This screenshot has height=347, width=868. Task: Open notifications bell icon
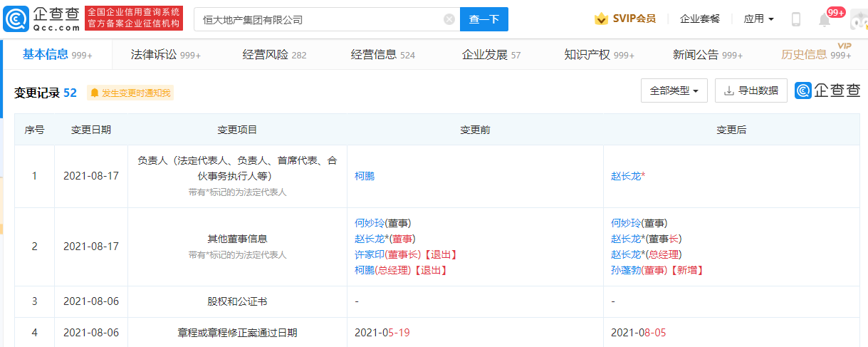[x=825, y=20]
